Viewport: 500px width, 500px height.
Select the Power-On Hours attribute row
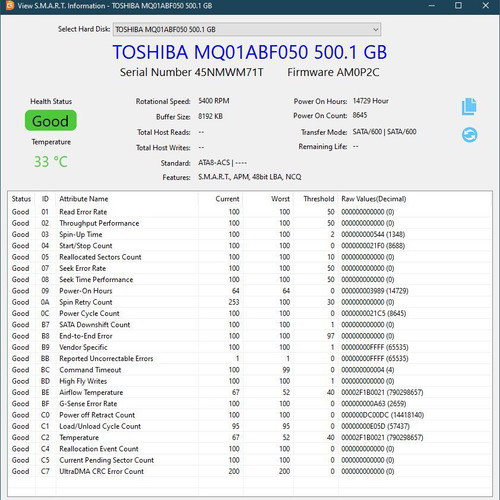[250, 291]
